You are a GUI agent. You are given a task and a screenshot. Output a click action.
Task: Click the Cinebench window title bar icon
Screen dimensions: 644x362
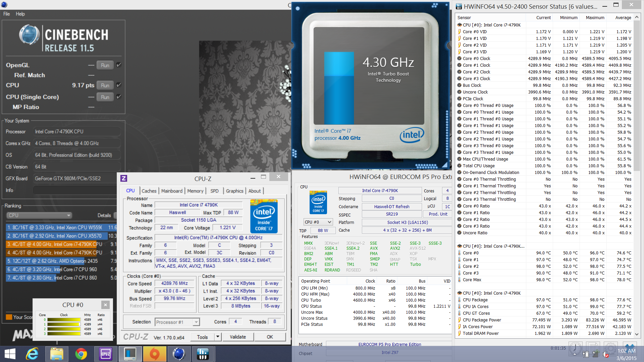(4, 5)
